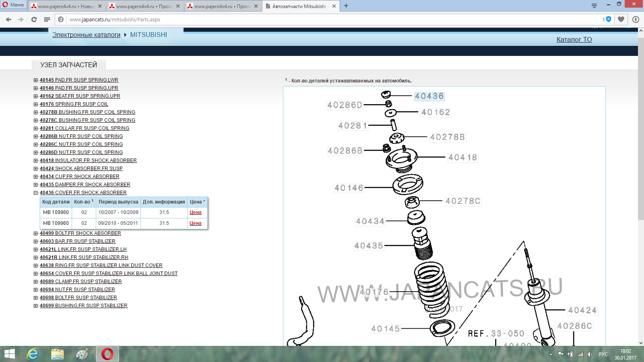Viewport: 644px width, 362px height.
Task: Click the heart bookmark icon
Action: click(621, 19)
